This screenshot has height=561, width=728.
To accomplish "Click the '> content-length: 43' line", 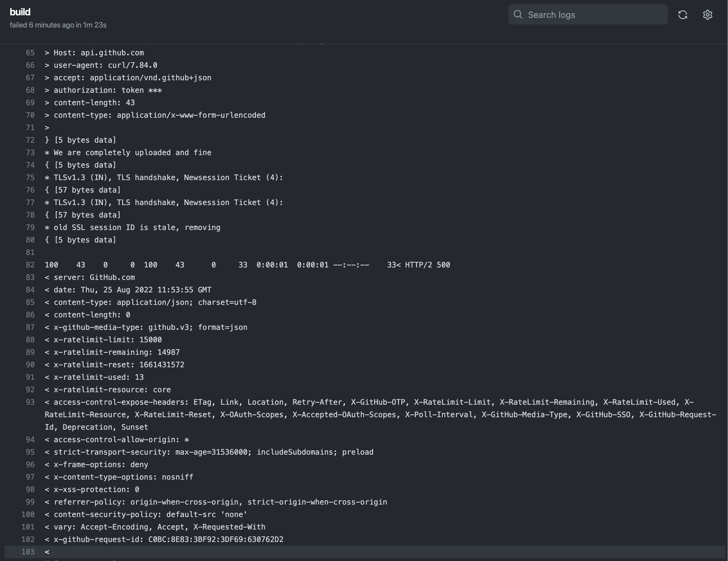I will (x=90, y=103).
